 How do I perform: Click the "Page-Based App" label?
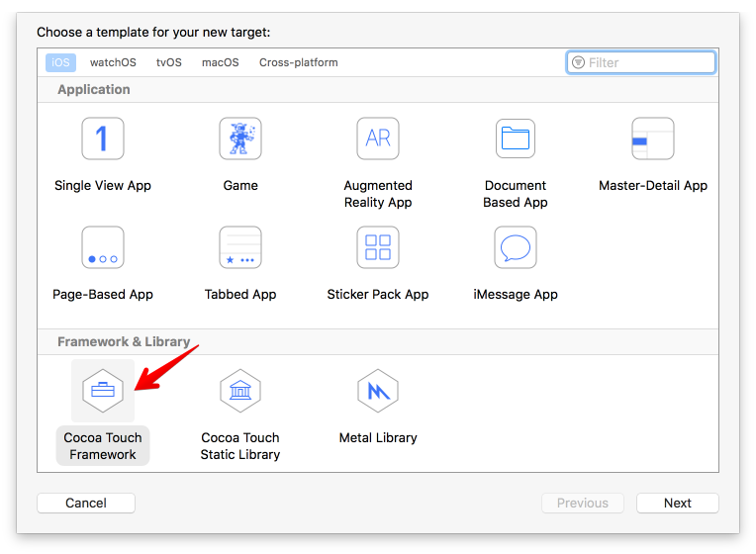103,295
